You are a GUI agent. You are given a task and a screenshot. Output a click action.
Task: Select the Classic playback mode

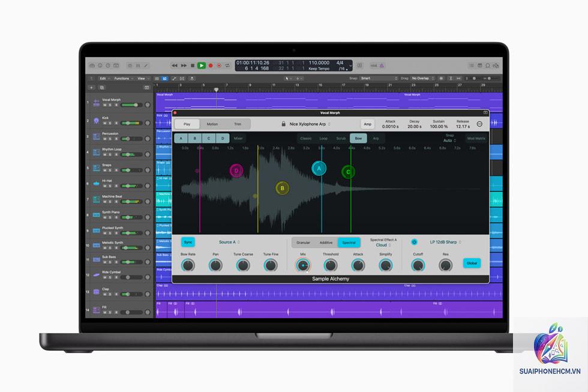pyautogui.click(x=306, y=139)
